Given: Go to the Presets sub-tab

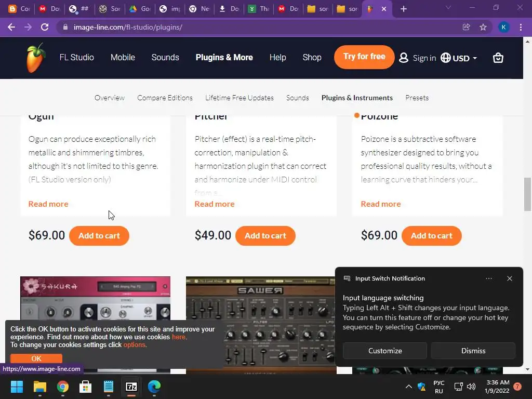Looking at the screenshot, I should click(417, 98).
